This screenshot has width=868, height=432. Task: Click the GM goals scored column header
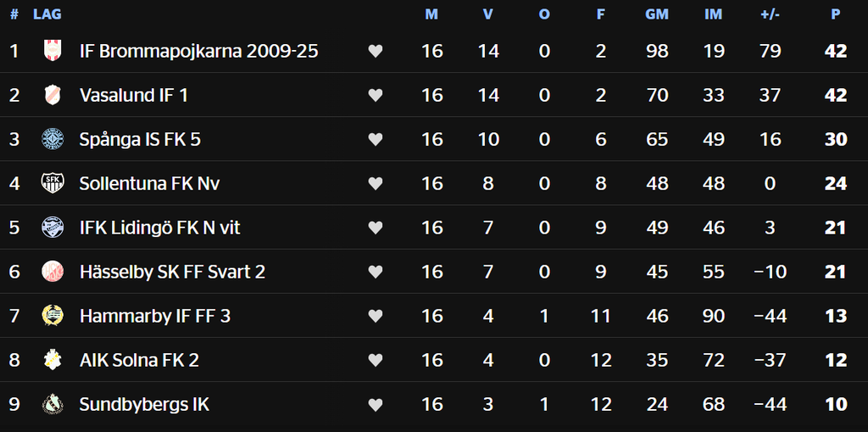(657, 15)
